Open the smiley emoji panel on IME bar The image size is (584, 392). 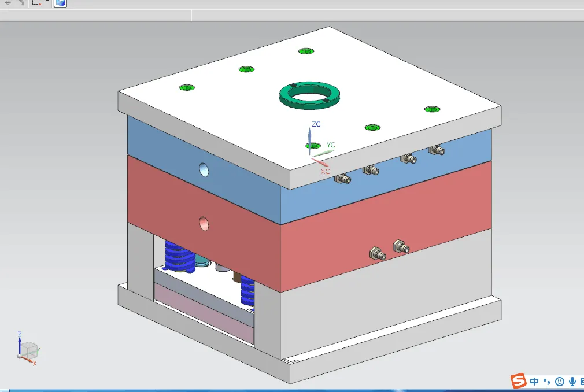559,381
